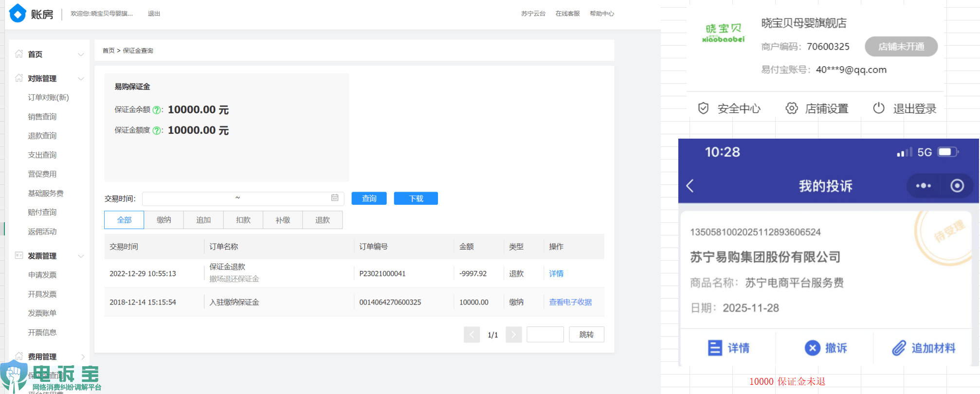The width and height of the screenshot is (980, 394).
Task: Collapse the 对账管理 sidebar section
Action: coord(81,79)
